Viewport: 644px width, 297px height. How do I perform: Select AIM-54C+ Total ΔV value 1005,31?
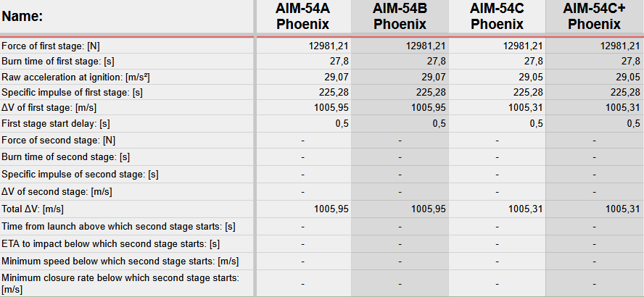click(x=623, y=209)
